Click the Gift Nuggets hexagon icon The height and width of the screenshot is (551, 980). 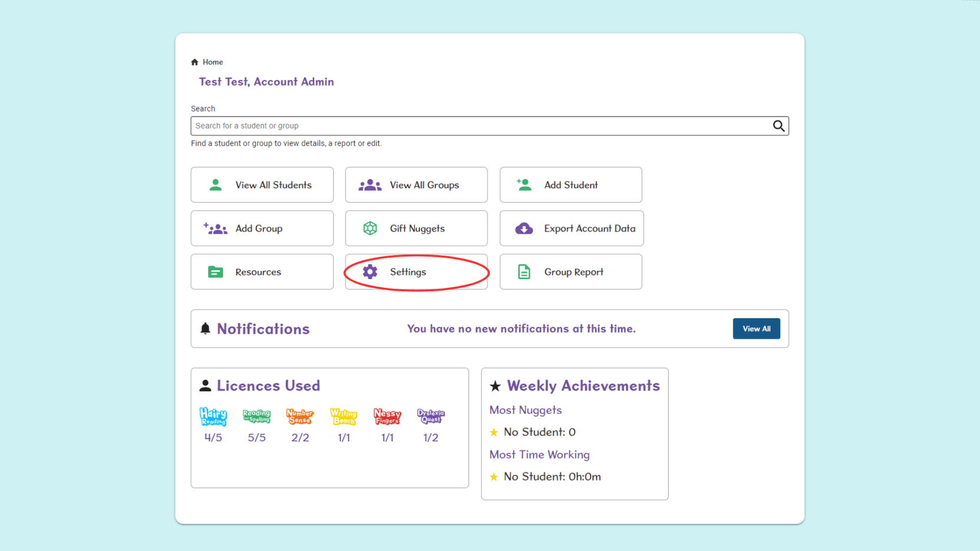(x=370, y=228)
